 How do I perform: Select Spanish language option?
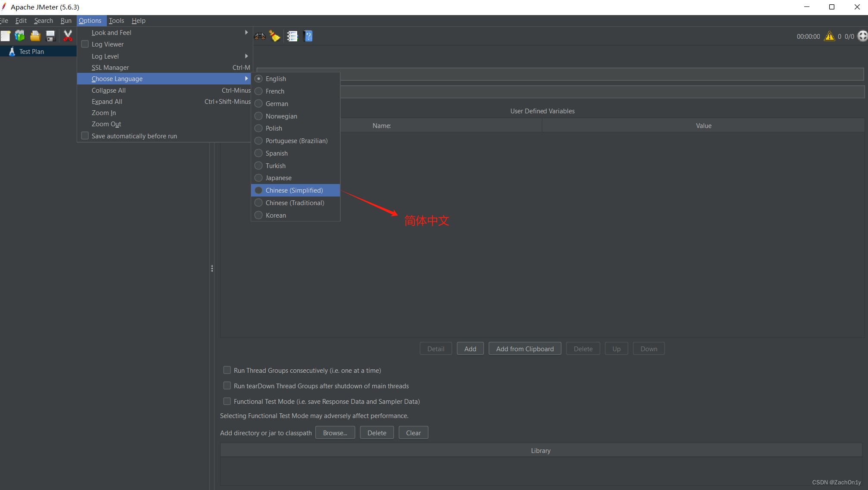(x=296, y=153)
